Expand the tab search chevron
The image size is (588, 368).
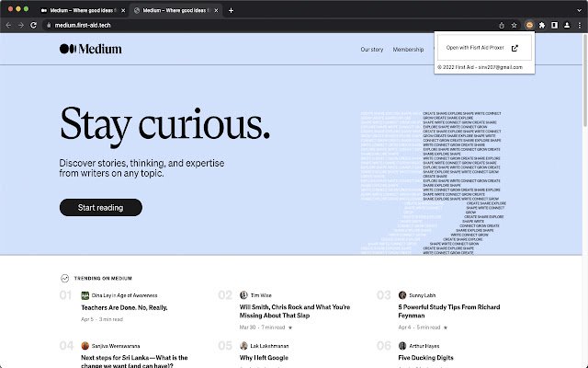pyautogui.click(x=580, y=10)
